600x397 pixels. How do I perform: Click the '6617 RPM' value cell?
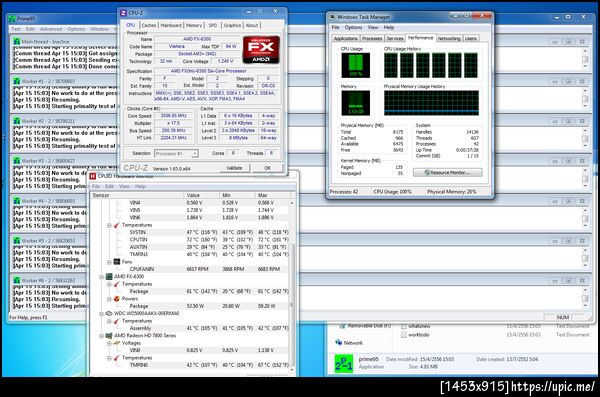197,269
